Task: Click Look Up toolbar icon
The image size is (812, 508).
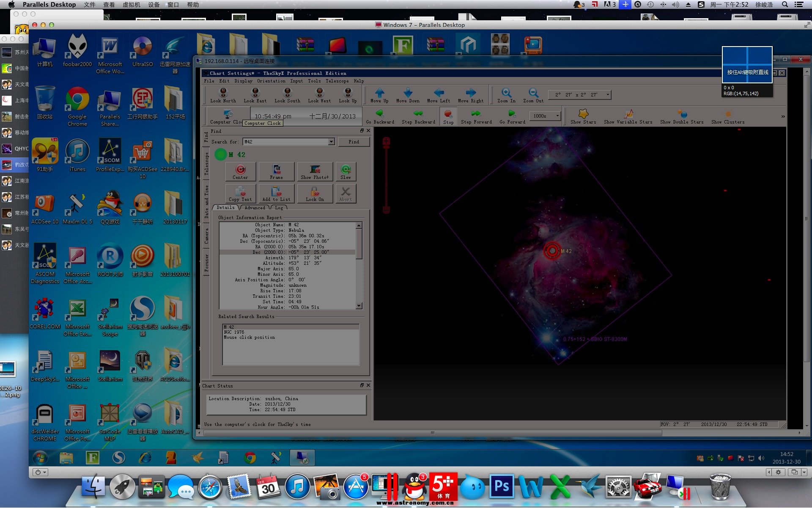Action: (x=348, y=95)
